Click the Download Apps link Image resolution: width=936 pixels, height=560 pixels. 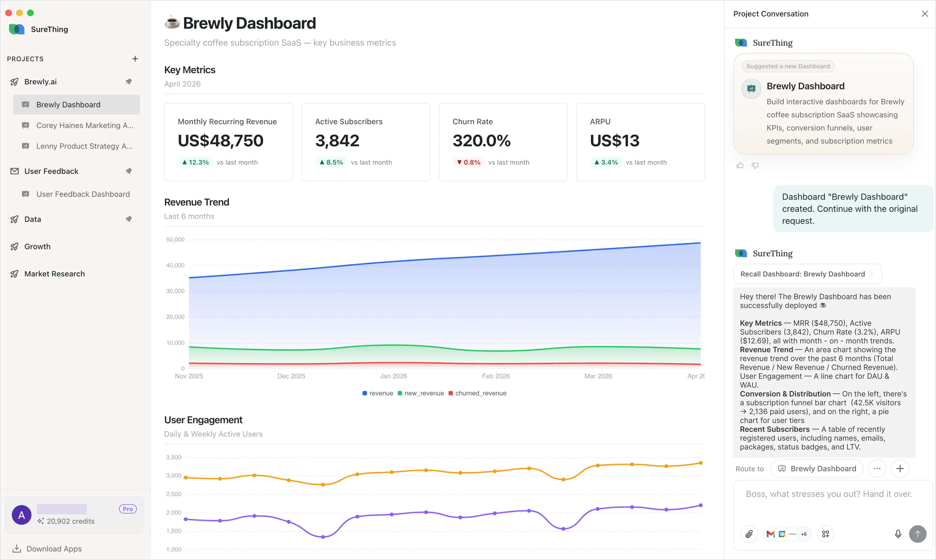coord(54,548)
